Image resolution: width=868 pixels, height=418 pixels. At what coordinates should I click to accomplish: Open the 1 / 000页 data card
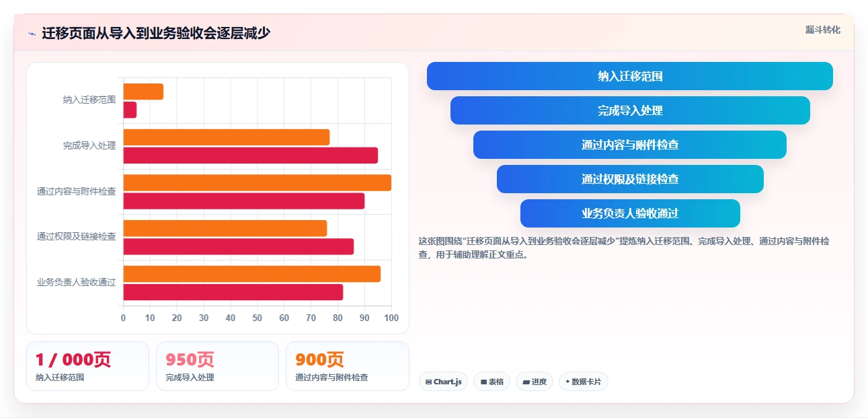(87, 366)
